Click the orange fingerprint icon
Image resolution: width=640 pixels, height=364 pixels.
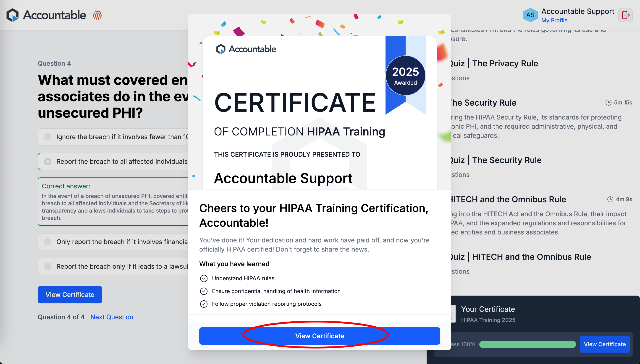97,15
